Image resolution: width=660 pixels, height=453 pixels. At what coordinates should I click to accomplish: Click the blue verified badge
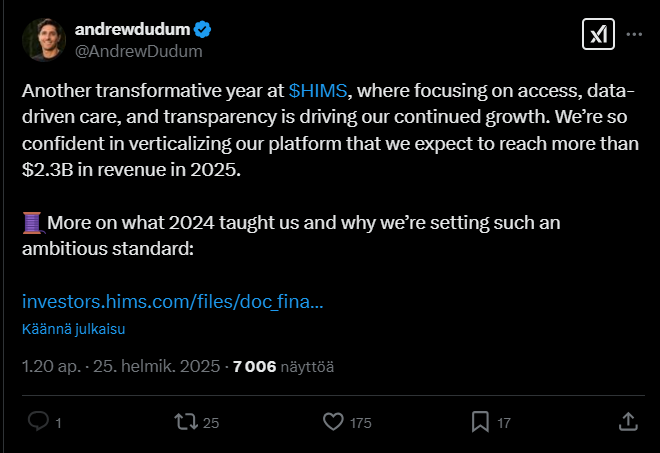coord(202,29)
